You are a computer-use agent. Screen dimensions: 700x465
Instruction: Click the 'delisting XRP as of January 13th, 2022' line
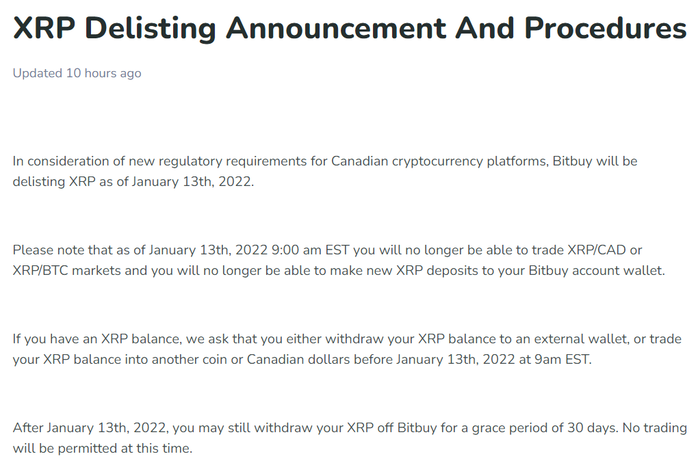(x=133, y=182)
